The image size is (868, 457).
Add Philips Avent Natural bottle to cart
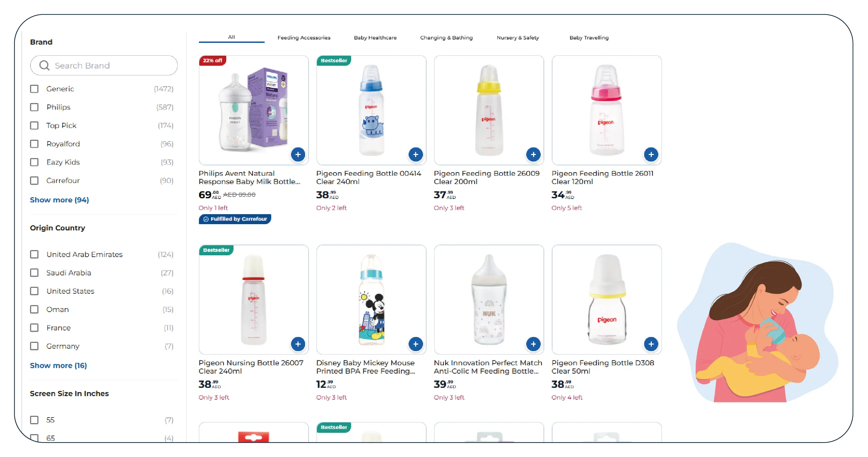pyautogui.click(x=298, y=155)
